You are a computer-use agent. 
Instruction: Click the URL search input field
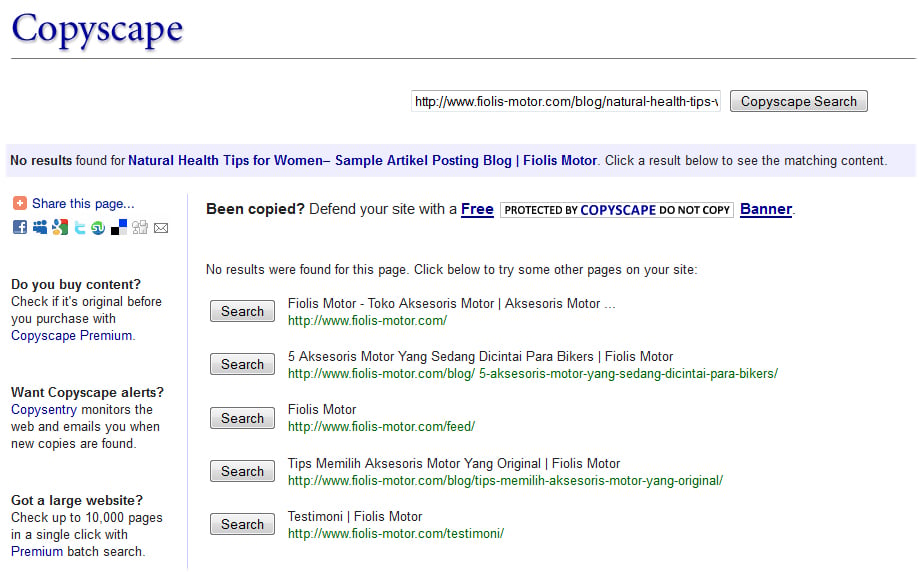click(566, 101)
